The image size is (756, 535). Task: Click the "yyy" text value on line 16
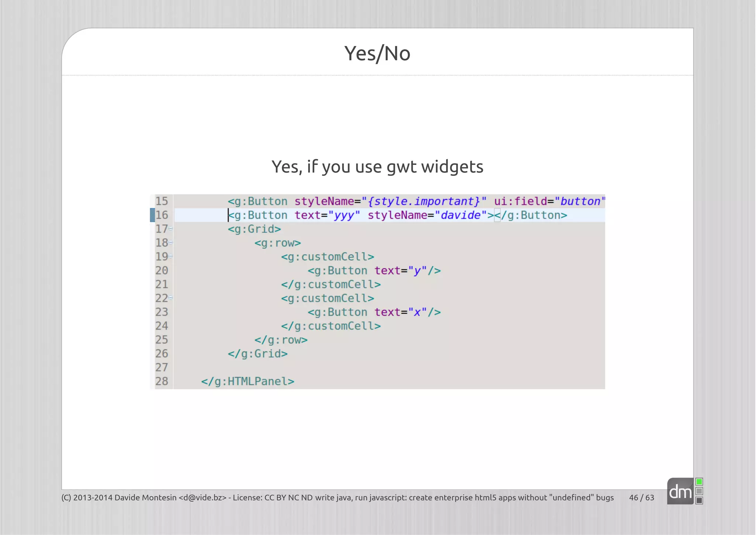[x=344, y=215]
